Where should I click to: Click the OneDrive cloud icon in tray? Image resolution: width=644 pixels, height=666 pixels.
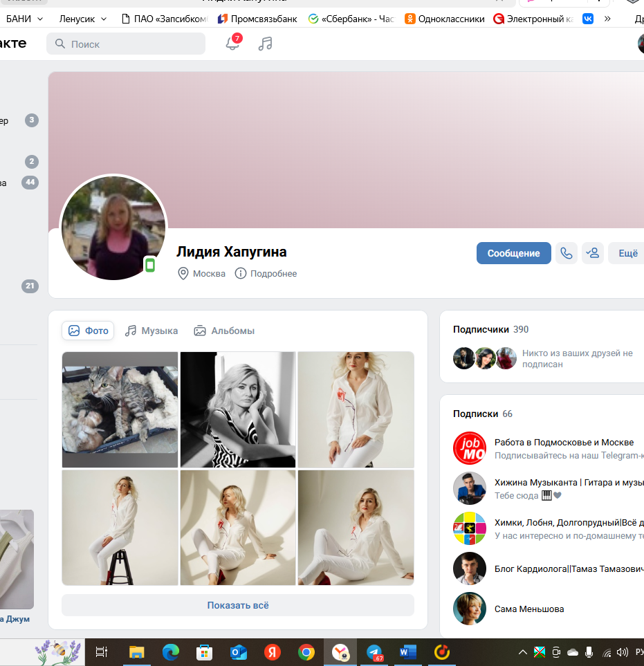pyautogui.click(x=573, y=652)
